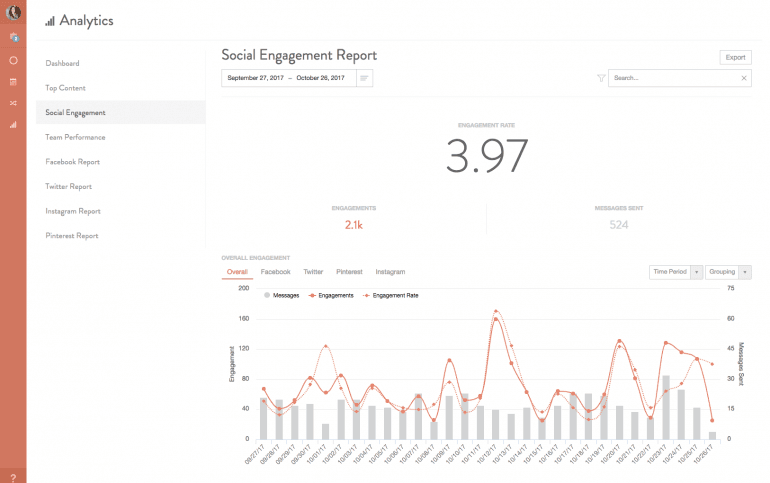The image size is (770, 483).
Task: Switch to the Facebook engagement tab
Action: point(275,272)
